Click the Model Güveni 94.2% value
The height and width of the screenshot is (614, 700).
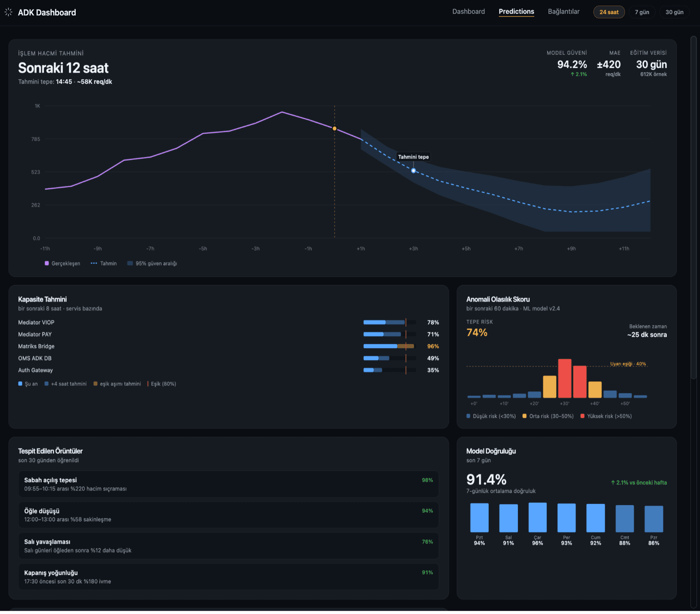[x=572, y=64]
